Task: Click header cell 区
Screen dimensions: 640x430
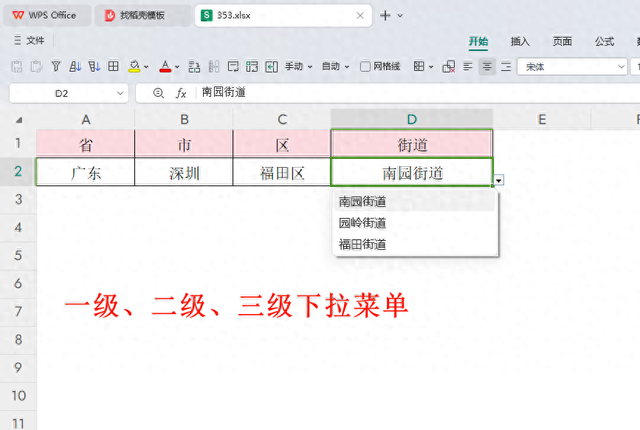Action: [x=282, y=144]
